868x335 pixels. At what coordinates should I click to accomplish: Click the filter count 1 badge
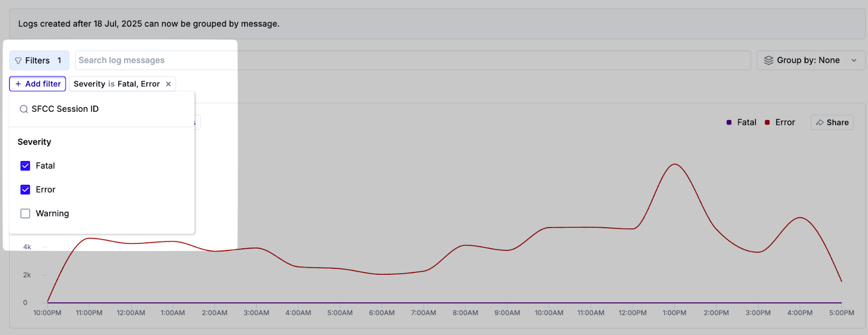click(x=59, y=61)
